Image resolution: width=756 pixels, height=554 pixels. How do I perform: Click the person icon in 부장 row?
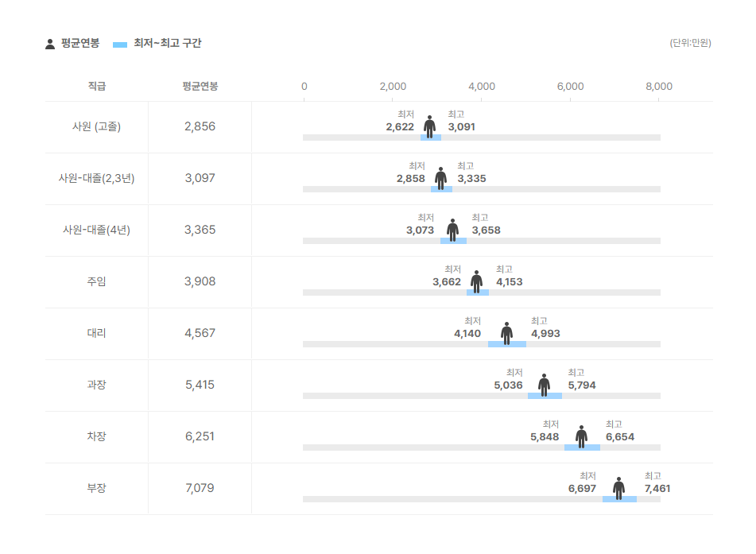tap(618, 488)
